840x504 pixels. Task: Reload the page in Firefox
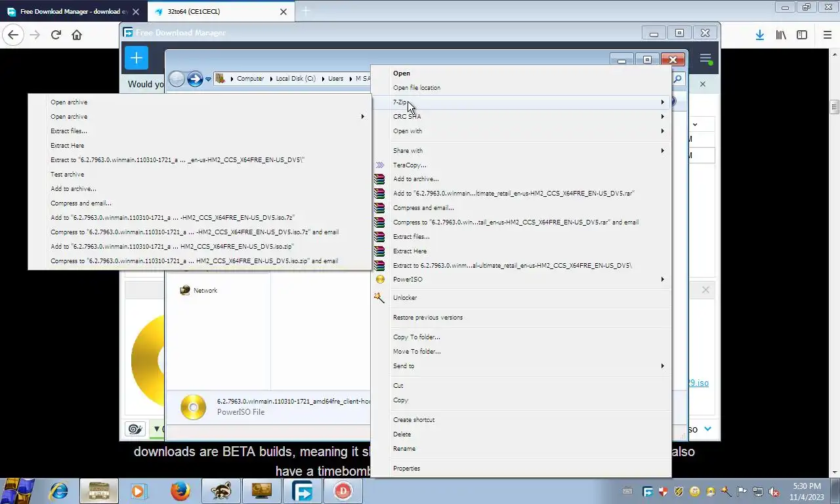(56, 35)
